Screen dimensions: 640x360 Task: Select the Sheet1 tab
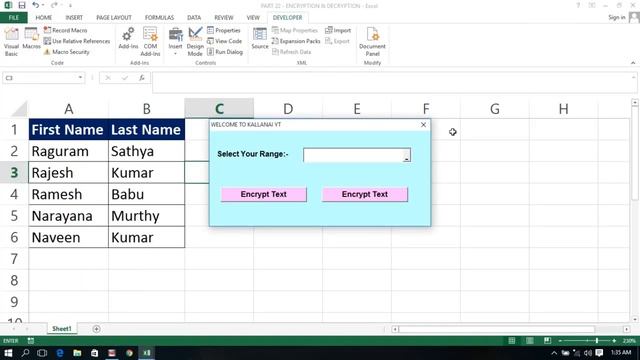(62, 329)
